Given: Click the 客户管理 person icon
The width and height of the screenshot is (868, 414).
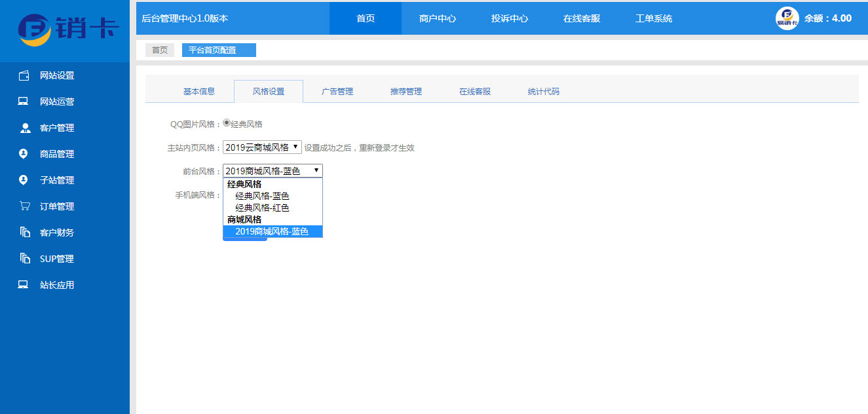Looking at the screenshot, I should tap(23, 128).
